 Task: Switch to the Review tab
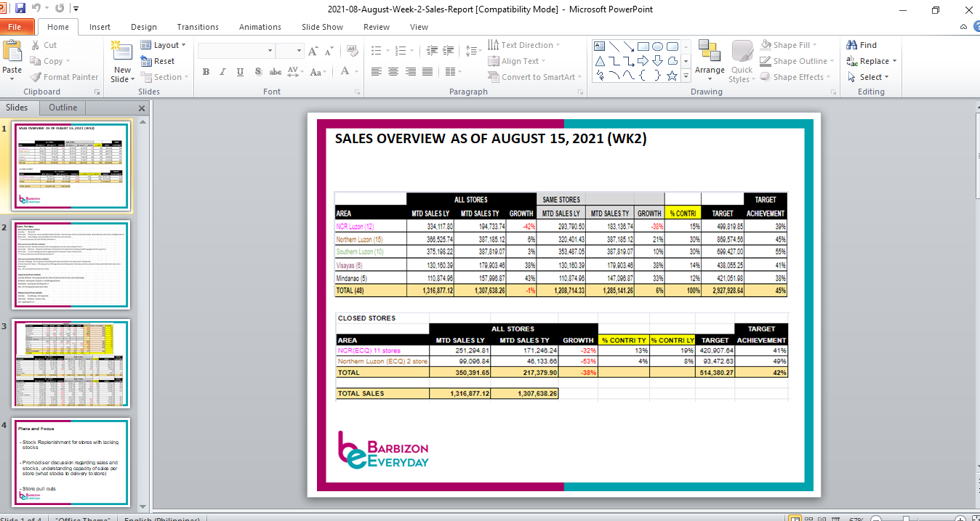tap(377, 27)
